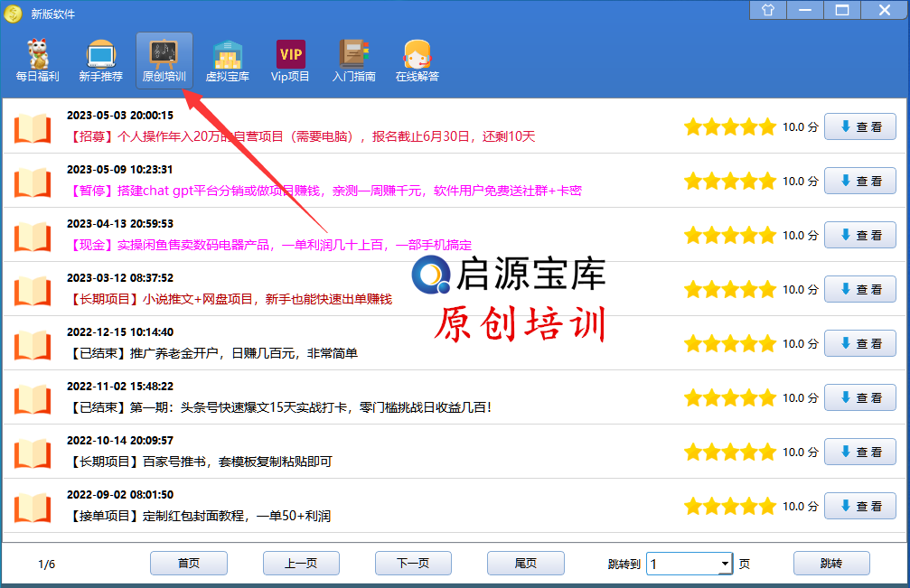Open the Vip项目 icon
This screenshot has width=910, height=588.
[x=290, y=61]
